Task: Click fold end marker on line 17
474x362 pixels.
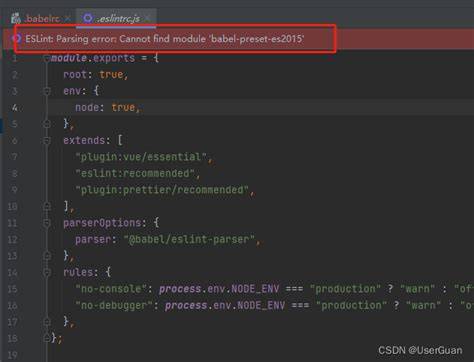Action: 47,322
